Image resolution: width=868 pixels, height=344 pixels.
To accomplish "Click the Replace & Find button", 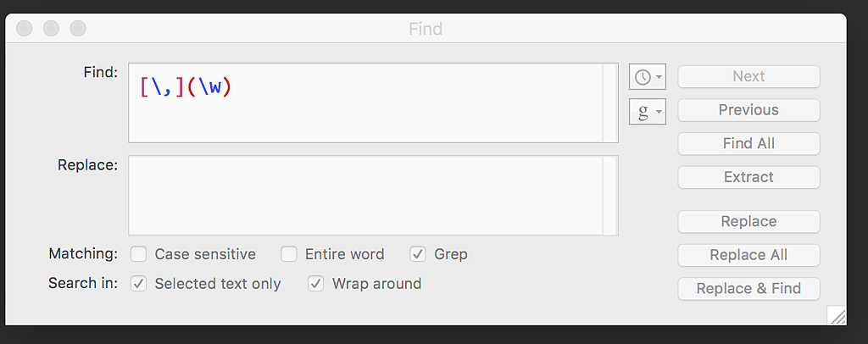I will (x=748, y=288).
